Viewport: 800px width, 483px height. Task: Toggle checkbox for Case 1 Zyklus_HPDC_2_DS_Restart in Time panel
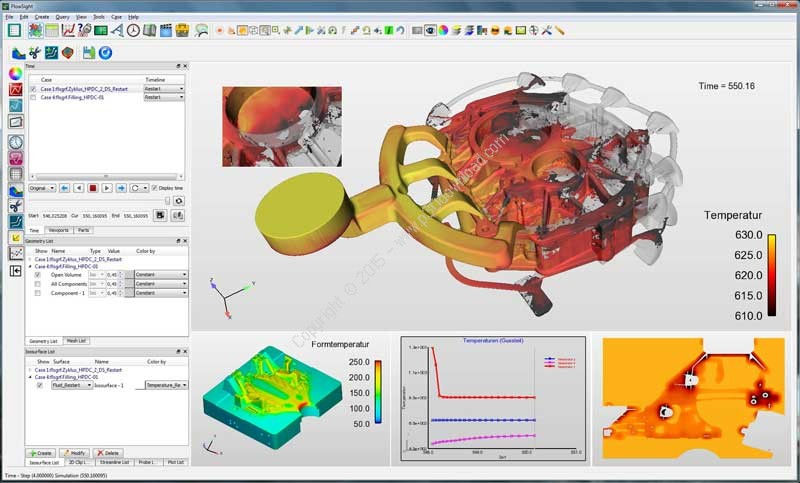[x=34, y=89]
